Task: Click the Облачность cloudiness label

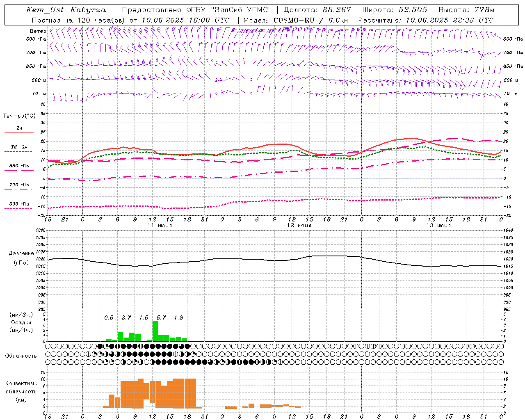Action: tap(21, 356)
